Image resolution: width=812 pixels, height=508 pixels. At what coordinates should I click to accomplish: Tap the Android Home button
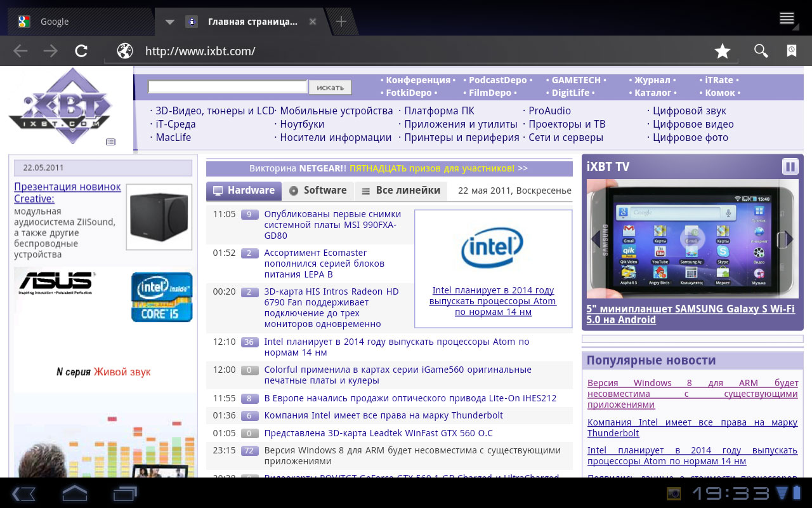tap(74, 493)
